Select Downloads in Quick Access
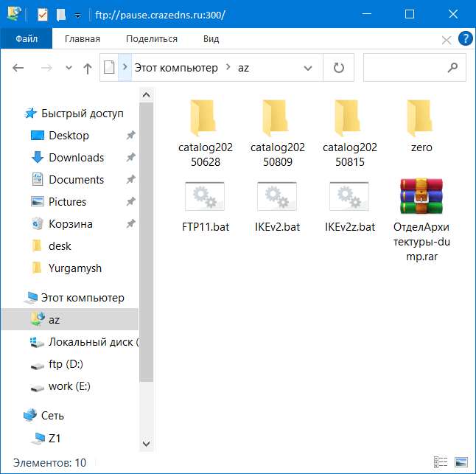Viewport: 476px width, 474px height. 76,158
